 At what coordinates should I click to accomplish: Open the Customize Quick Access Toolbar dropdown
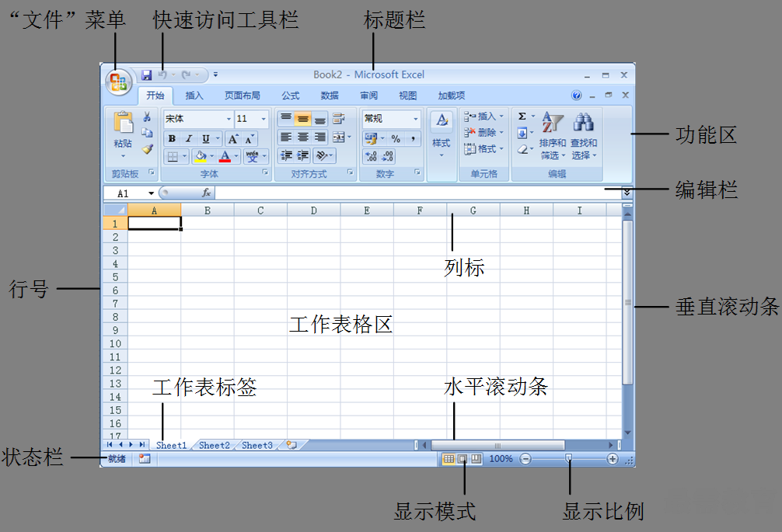(x=215, y=75)
